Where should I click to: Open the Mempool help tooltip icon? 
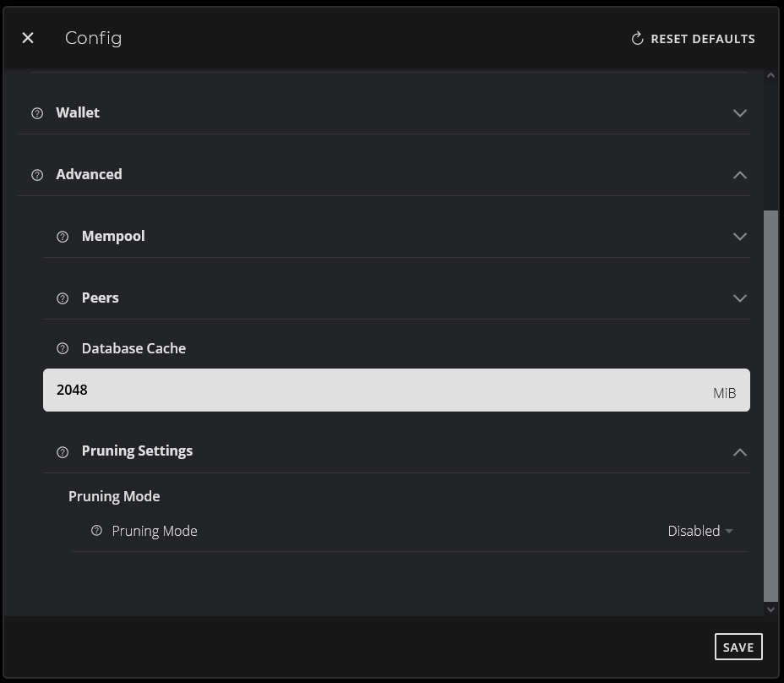point(62,237)
